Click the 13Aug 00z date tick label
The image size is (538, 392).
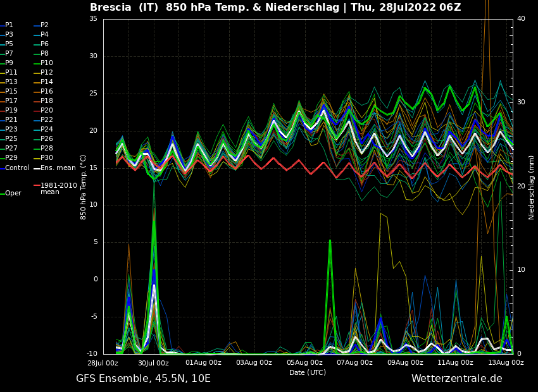click(x=506, y=363)
